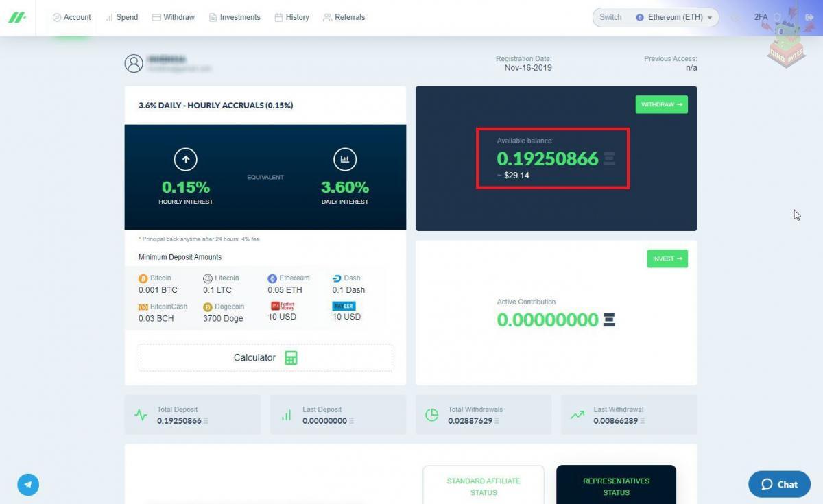Click the site logo in the header
This screenshot has height=504, width=823.
[x=17, y=17]
